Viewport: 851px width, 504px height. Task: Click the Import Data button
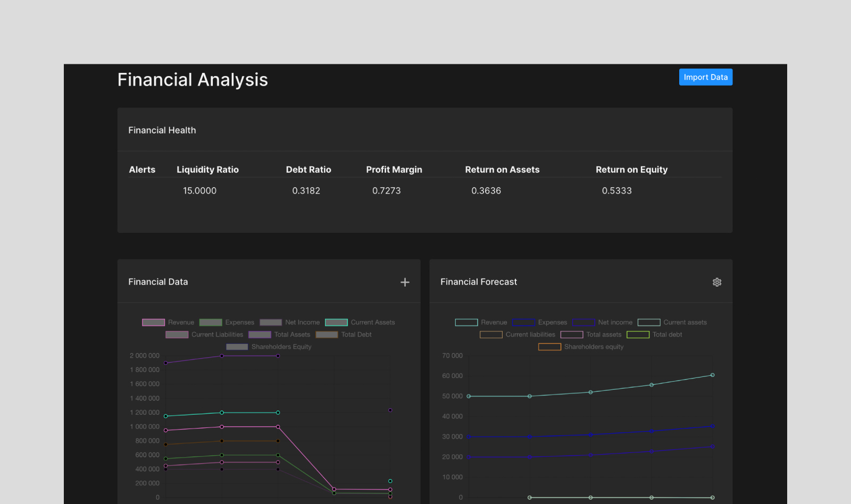705,77
